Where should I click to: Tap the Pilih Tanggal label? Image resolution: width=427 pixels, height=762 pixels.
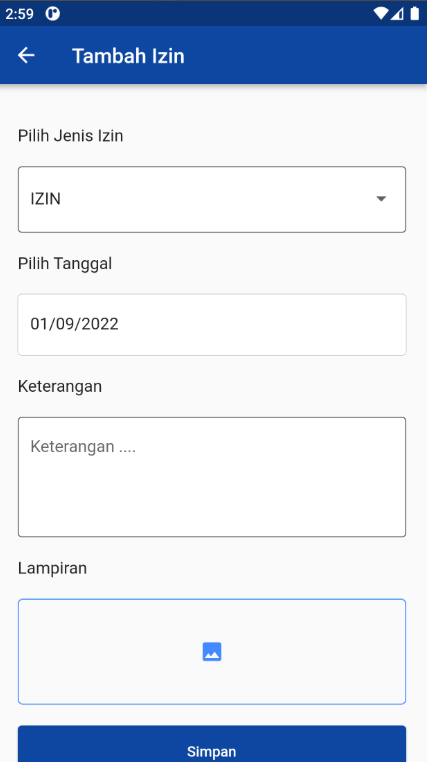65,264
